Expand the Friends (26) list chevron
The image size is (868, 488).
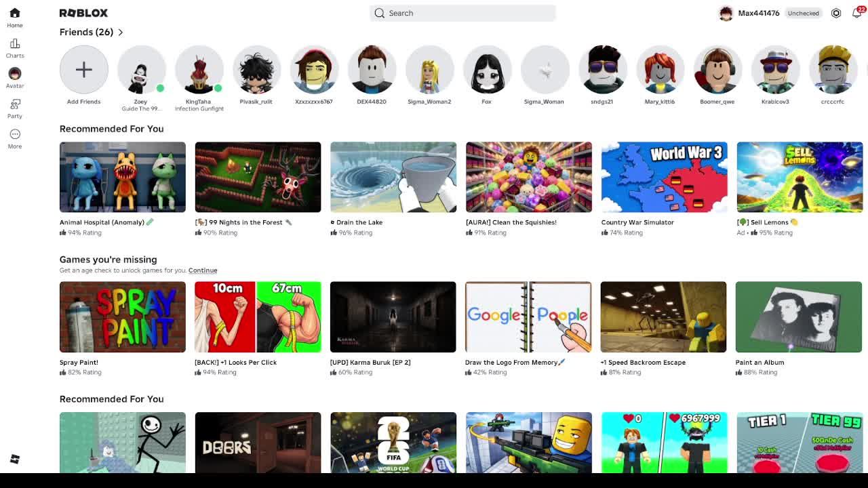coord(121,32)
